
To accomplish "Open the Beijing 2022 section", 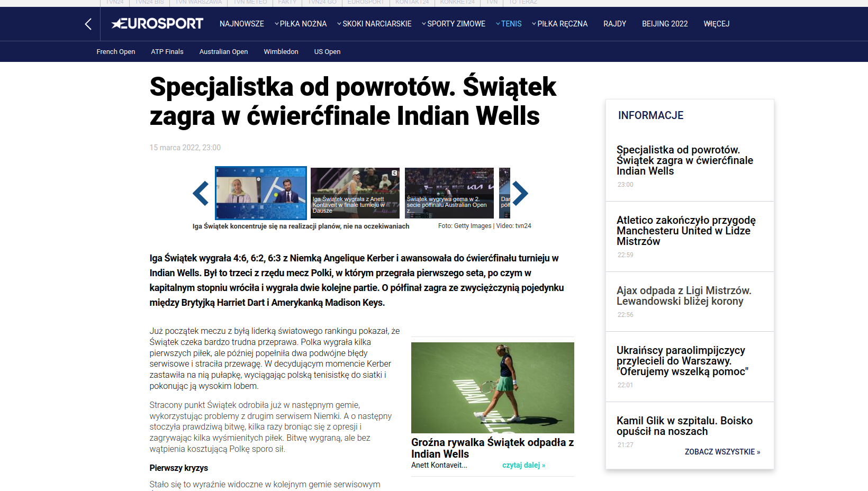I will coord(665,24).
